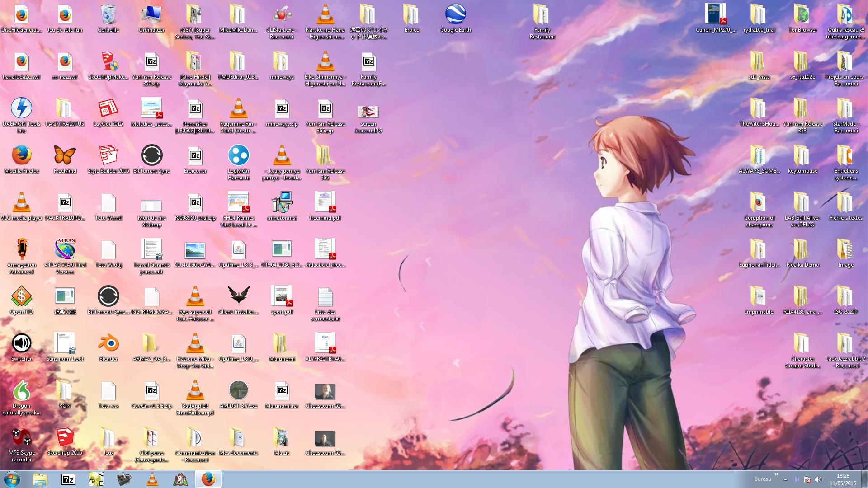Open the MikuMikuDan folder
Image resolution: width=868 pixels, height=488 pixels.
click(x=238, y=18)
